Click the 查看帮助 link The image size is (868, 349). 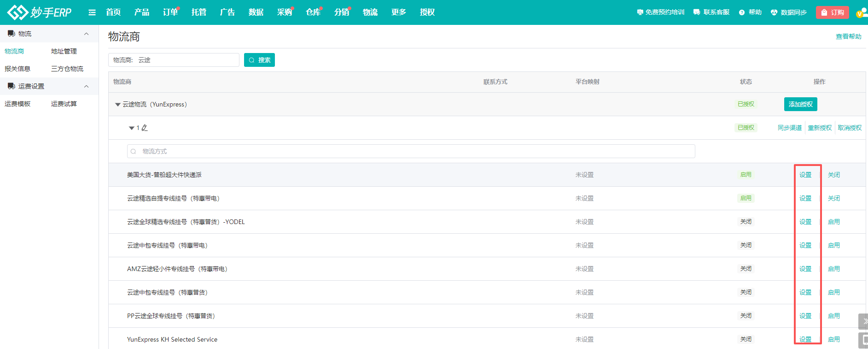pyautogui.click(x=849, y=36)
